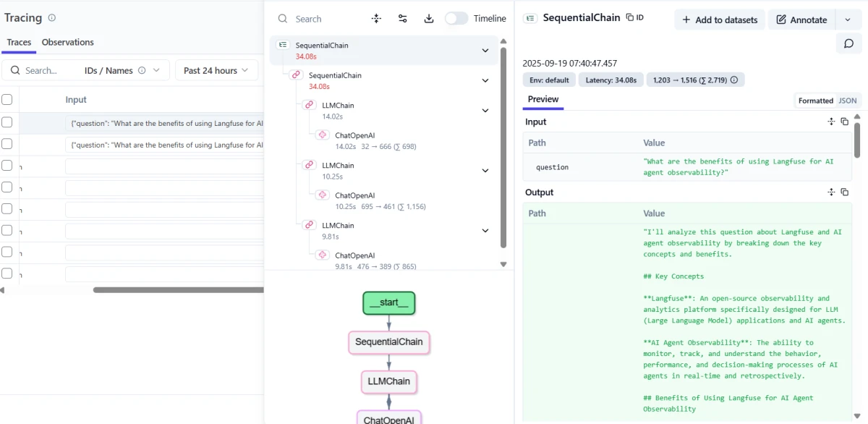
Task: Click expand icon in the Output section header
Action: tap(832, 192)
